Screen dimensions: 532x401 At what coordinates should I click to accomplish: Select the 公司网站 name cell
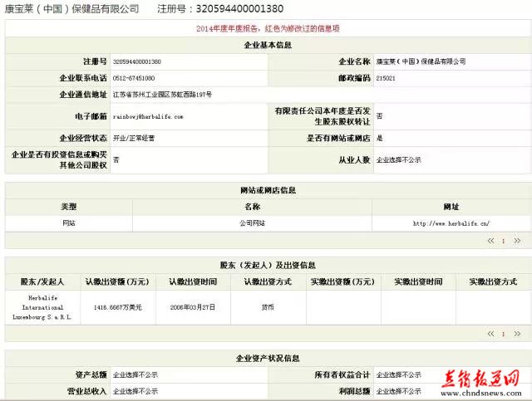[252, 223]
